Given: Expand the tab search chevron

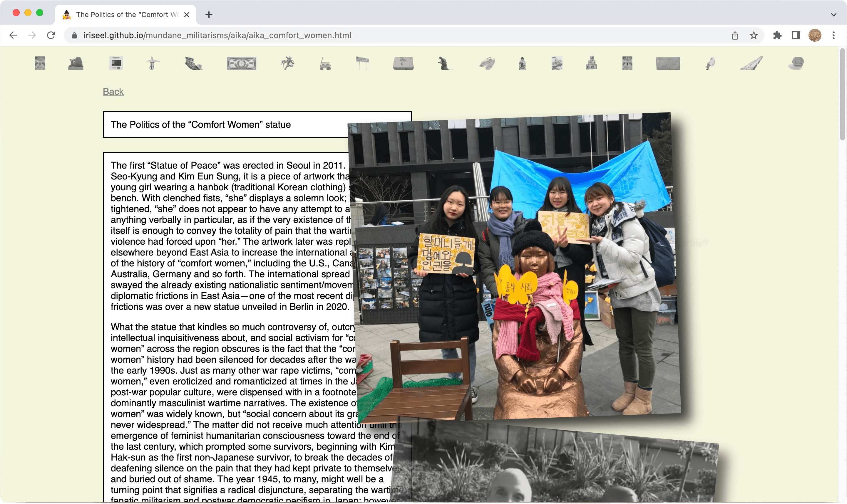Looking at the screenshot, I should 833,15.
